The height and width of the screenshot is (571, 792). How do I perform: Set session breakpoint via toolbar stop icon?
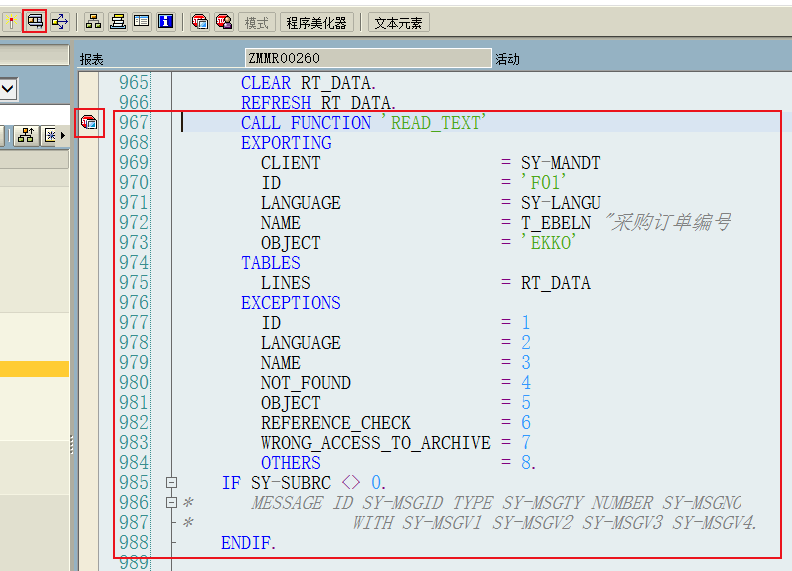(x=200, y=22)
